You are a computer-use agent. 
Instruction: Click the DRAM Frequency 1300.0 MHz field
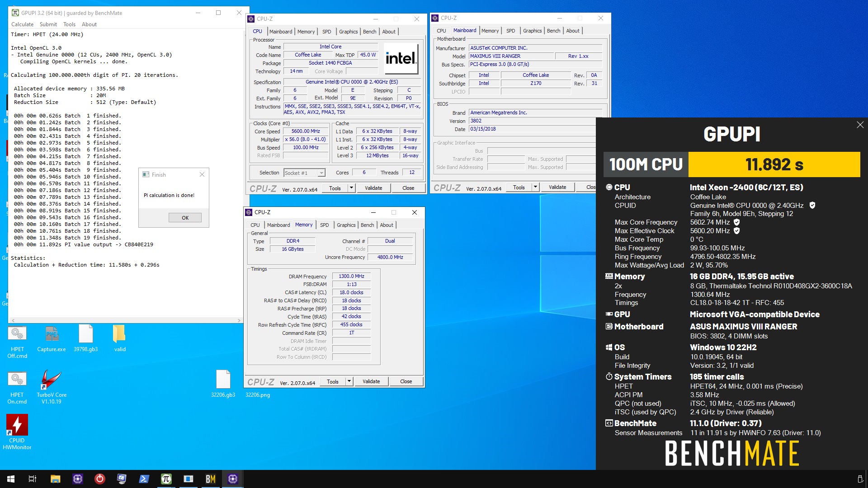[x=351, y=276]
